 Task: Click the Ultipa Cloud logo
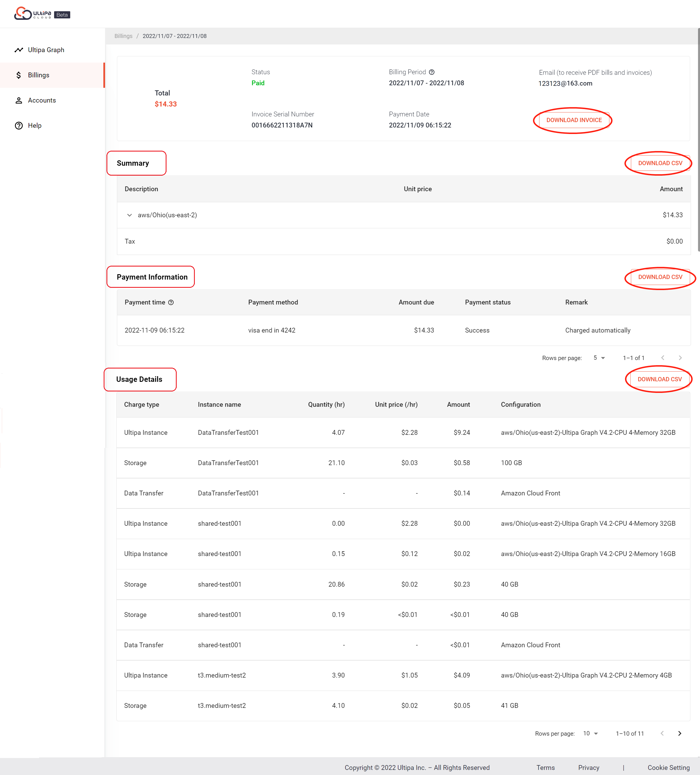33,13
